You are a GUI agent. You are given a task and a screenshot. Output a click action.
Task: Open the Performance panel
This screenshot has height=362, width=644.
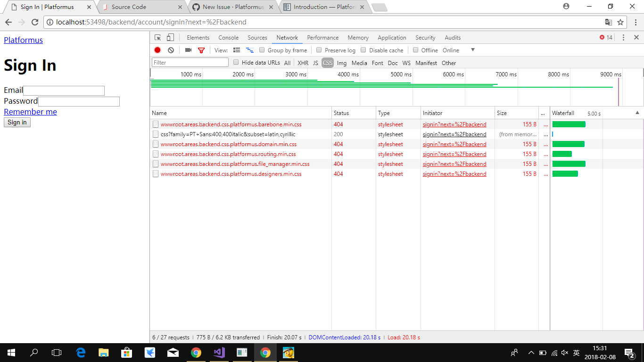[323, 38]
